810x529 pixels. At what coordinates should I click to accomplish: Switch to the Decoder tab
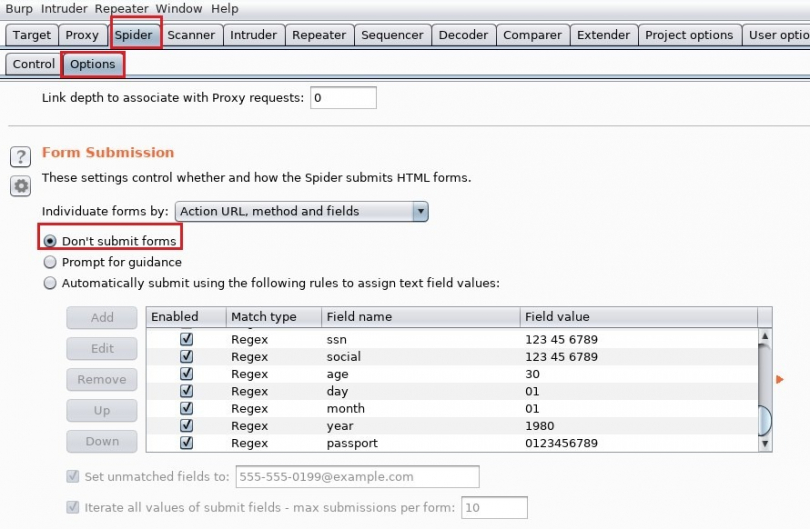(x=463, y=35)
